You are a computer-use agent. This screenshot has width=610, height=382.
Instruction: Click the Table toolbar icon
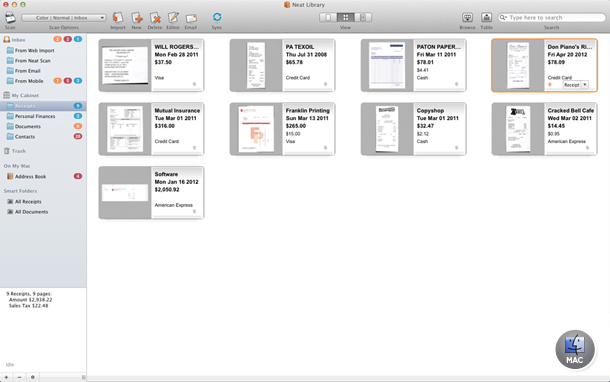(486, 18)
